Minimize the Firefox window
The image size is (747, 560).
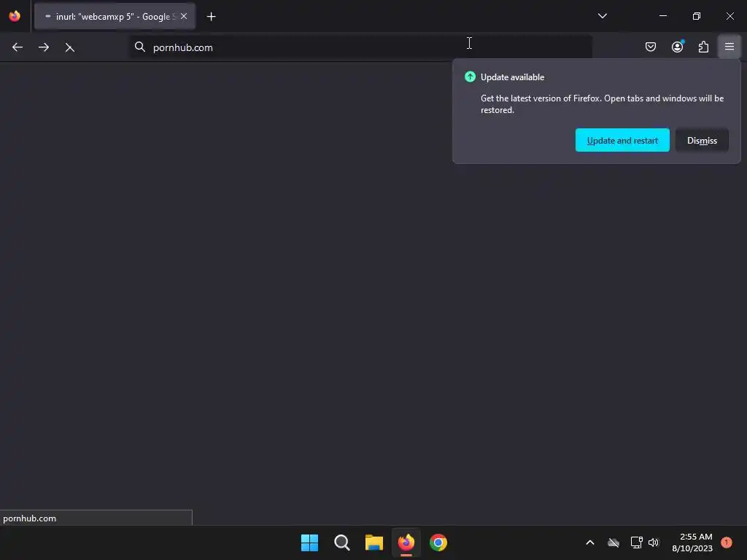662,16
